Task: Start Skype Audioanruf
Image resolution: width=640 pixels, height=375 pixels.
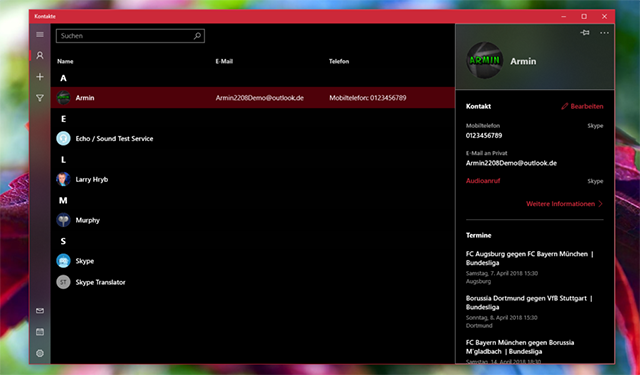Action: pyautogui.click(x=483, y=181)
